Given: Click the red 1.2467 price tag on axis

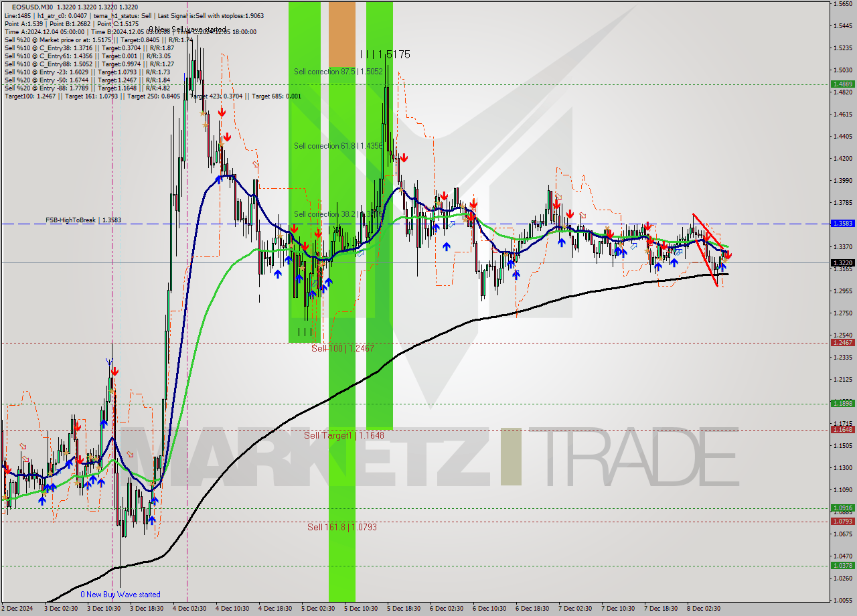Looking at the screenshot, I should (842, 343).
